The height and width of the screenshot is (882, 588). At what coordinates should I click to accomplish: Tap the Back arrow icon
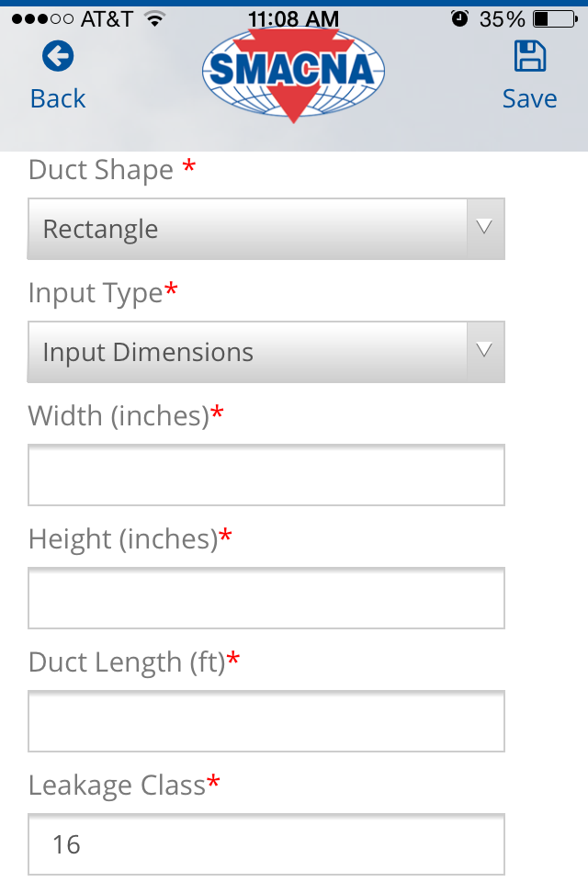[x=58, y=56]
